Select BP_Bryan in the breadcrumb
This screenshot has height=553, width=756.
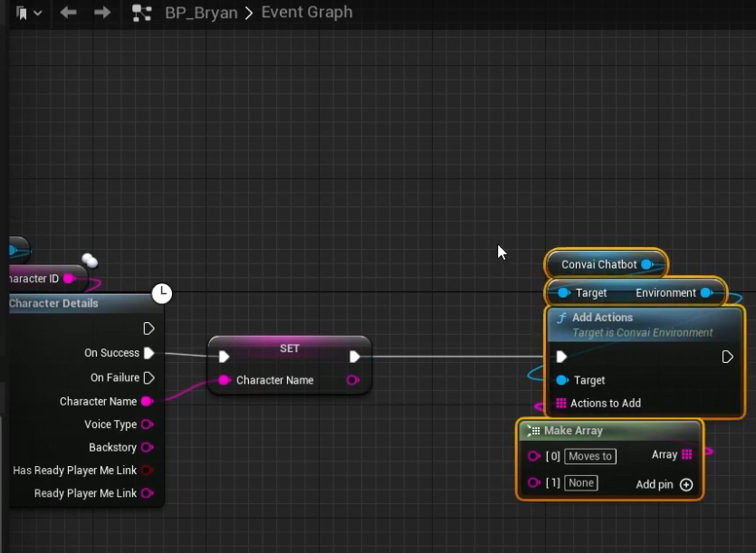[201, 13]
